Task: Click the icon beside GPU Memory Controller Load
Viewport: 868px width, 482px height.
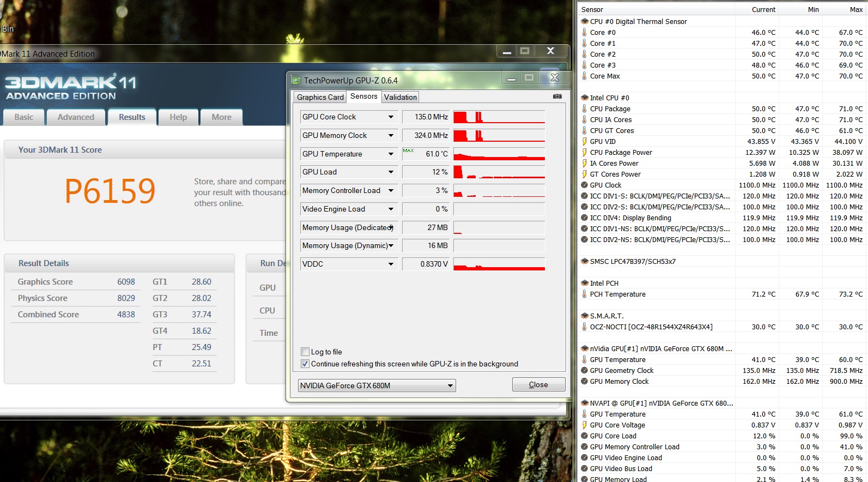Action: (x=585, y=447)
